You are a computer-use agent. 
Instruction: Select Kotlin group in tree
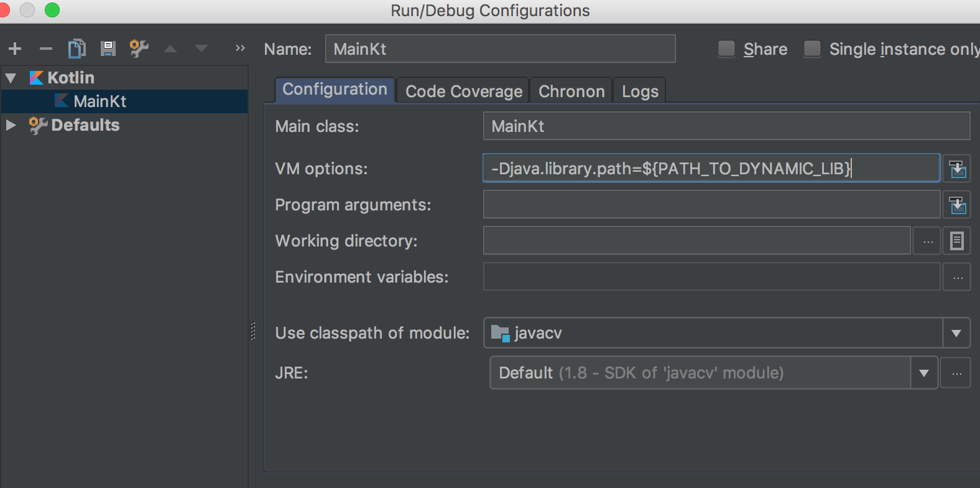click(x=71, y=78)
